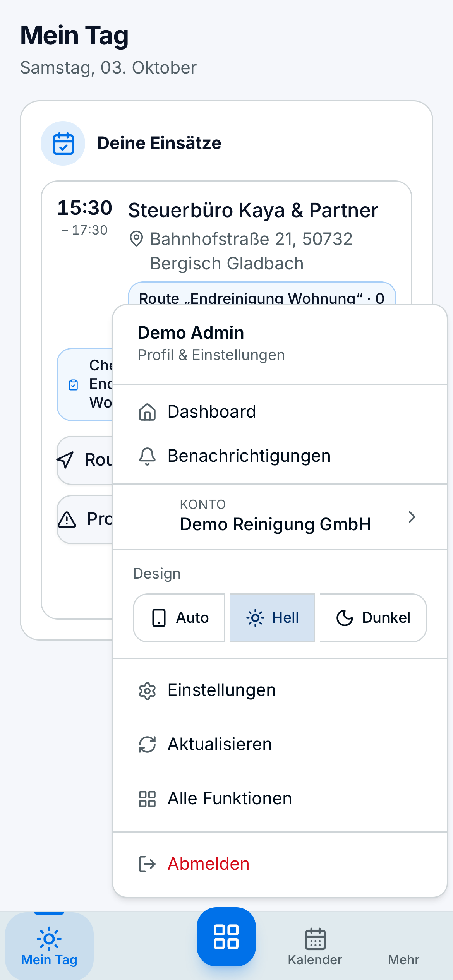This screenshot has height=980, width=453.
Task: Click the clipboard checklist icon
Action: pyautogui.click(x=73, y=385)
